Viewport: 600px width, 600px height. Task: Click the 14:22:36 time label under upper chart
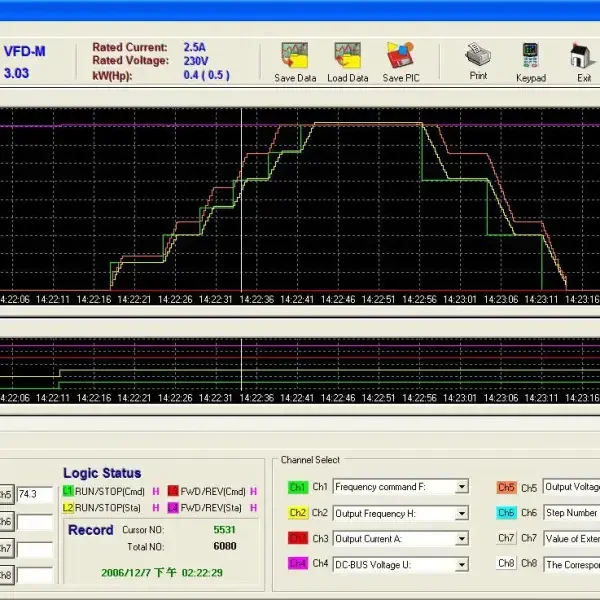(x=257, y=300)
